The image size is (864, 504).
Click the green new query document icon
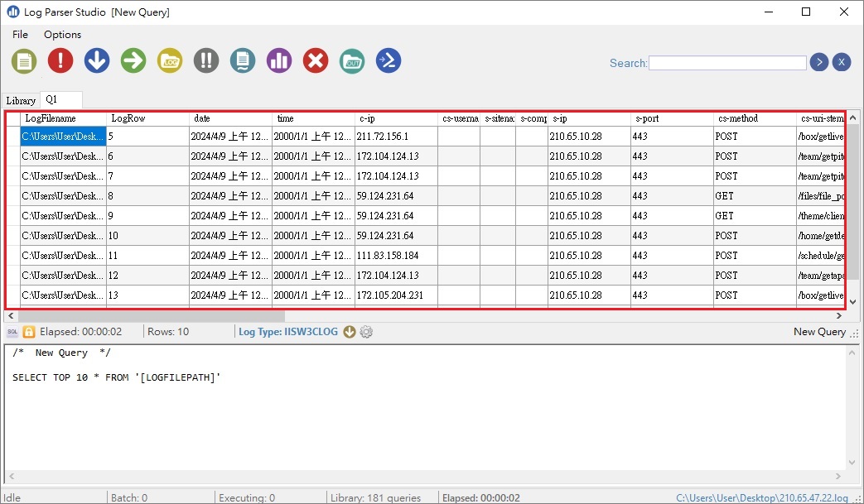pos(24,60)
